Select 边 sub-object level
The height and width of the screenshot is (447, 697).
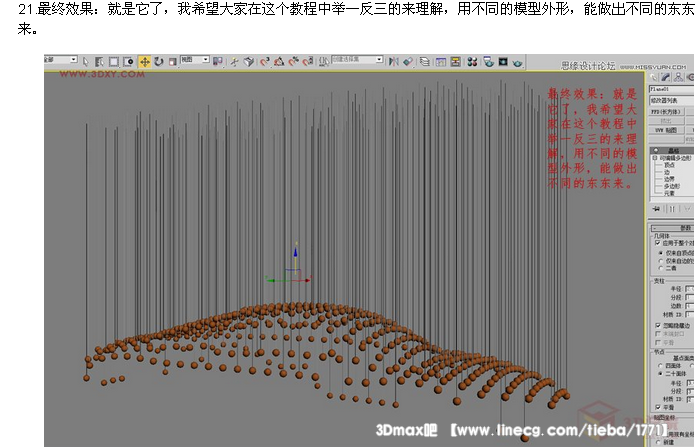(667, 172)
